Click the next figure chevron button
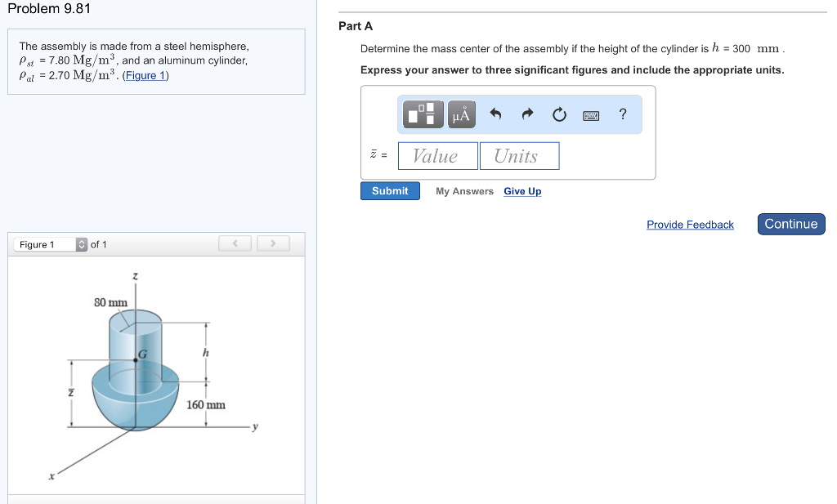 tap(273, 243)
